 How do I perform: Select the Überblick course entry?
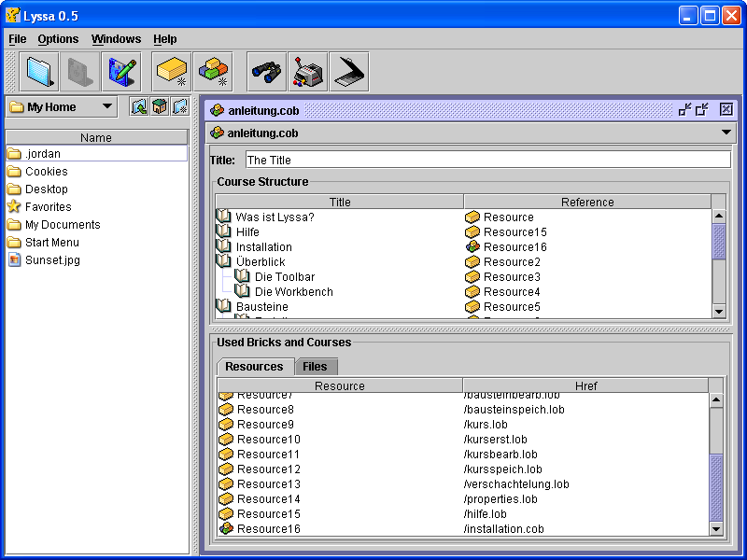[261, 261]
